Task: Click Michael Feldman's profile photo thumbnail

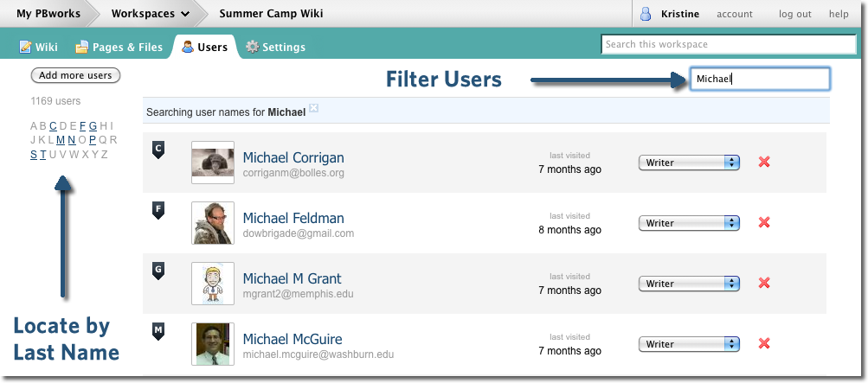Action: click(x=213, y=223)
